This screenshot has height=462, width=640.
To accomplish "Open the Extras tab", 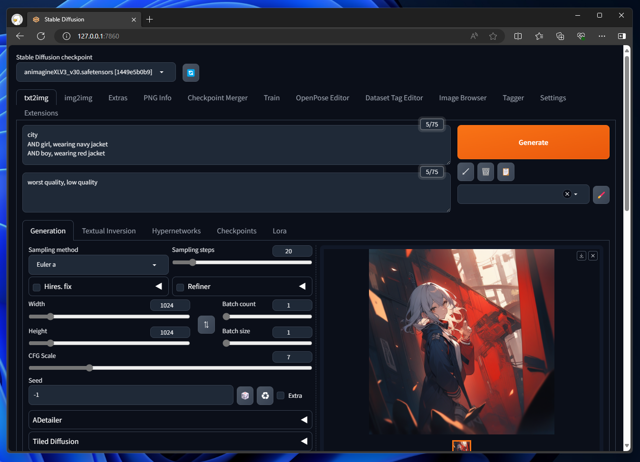I will pos(118,98).
